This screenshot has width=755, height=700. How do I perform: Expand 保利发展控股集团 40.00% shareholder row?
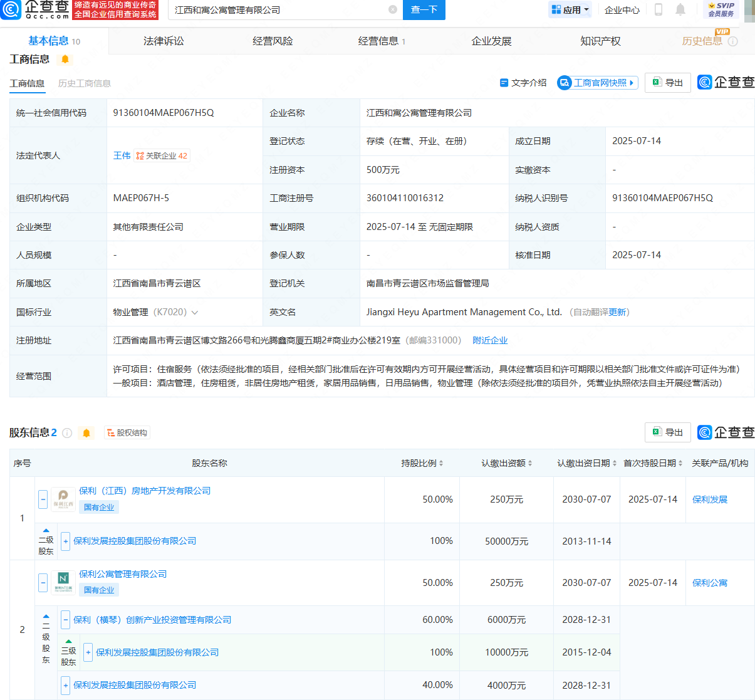tap(65, 685)
